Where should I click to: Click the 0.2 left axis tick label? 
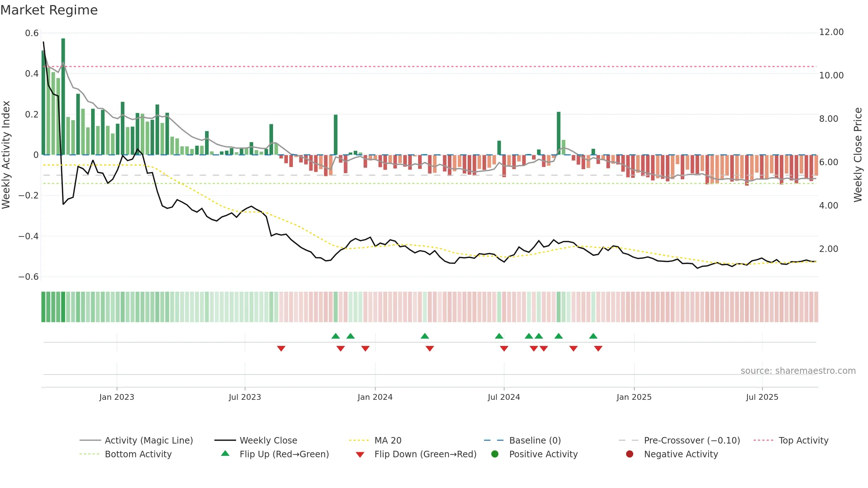coord(32,115)
